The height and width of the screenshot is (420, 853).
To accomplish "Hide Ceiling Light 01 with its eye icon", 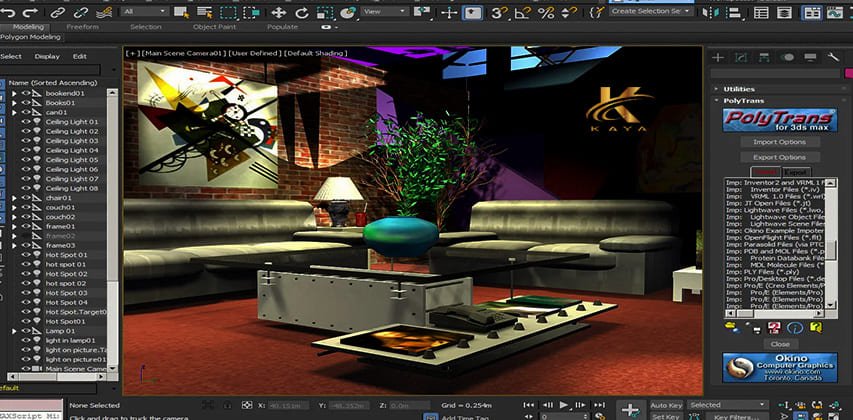I will [x=26, y=122].
